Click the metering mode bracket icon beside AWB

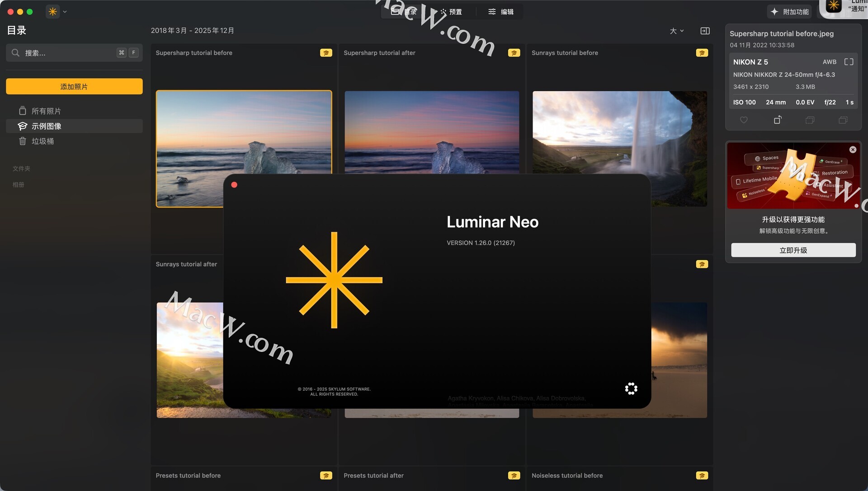849,62
